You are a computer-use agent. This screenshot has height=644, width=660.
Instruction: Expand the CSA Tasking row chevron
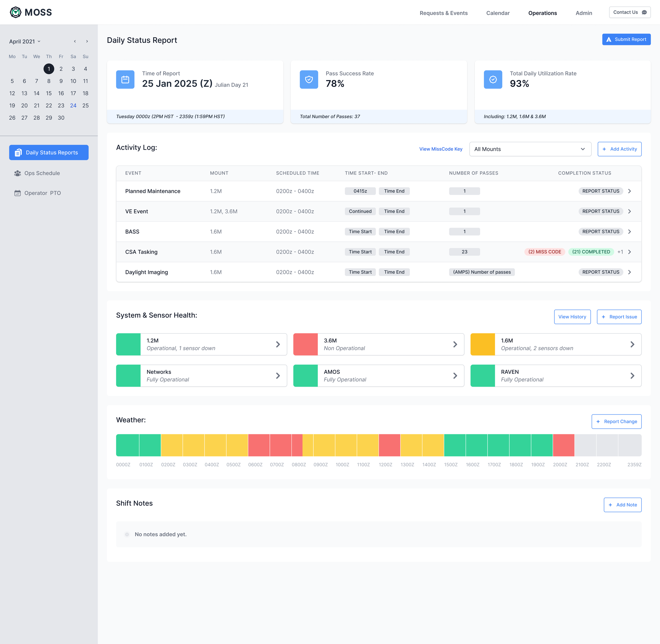click(x=629, y=252)
